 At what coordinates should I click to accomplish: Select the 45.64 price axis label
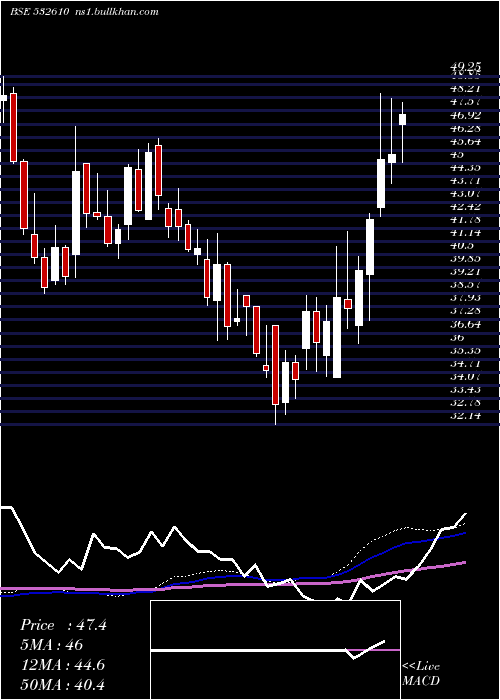click(x=465, y=142)
